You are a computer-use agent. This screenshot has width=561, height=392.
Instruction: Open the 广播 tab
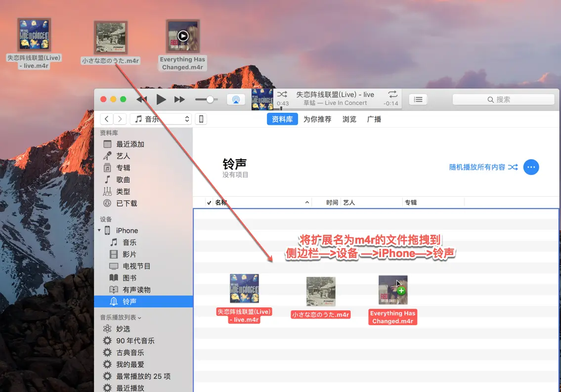pyautogui.click(x=374, y=119)
